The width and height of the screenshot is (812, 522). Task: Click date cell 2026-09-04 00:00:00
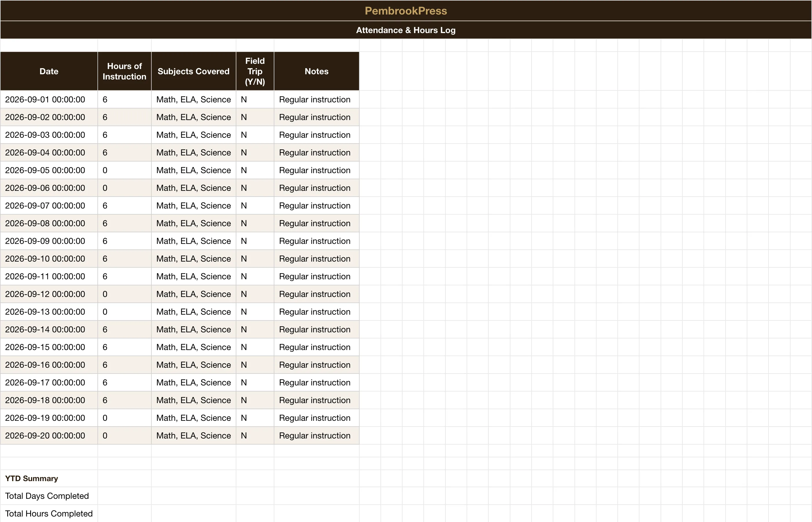pyautogui.click(x=49, y=153)
